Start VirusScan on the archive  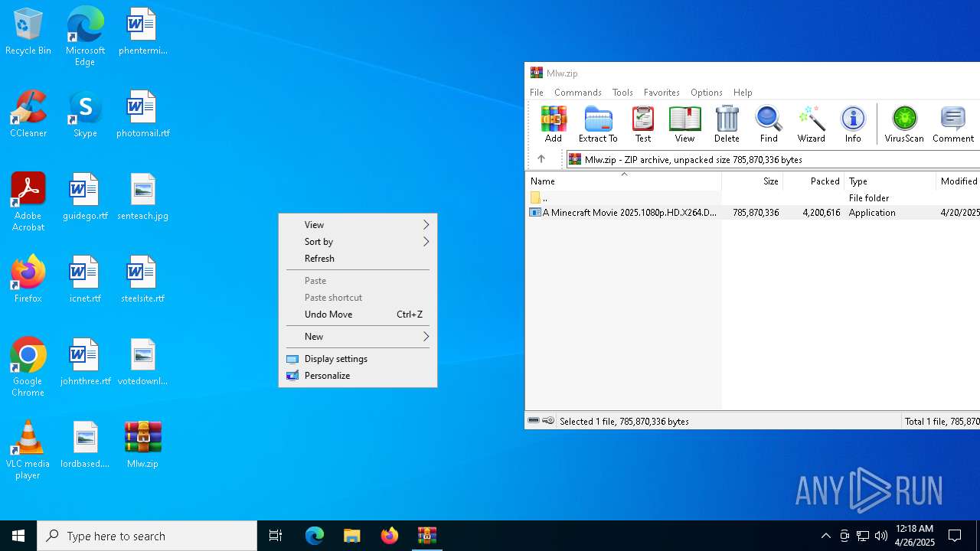pos(904,124)
